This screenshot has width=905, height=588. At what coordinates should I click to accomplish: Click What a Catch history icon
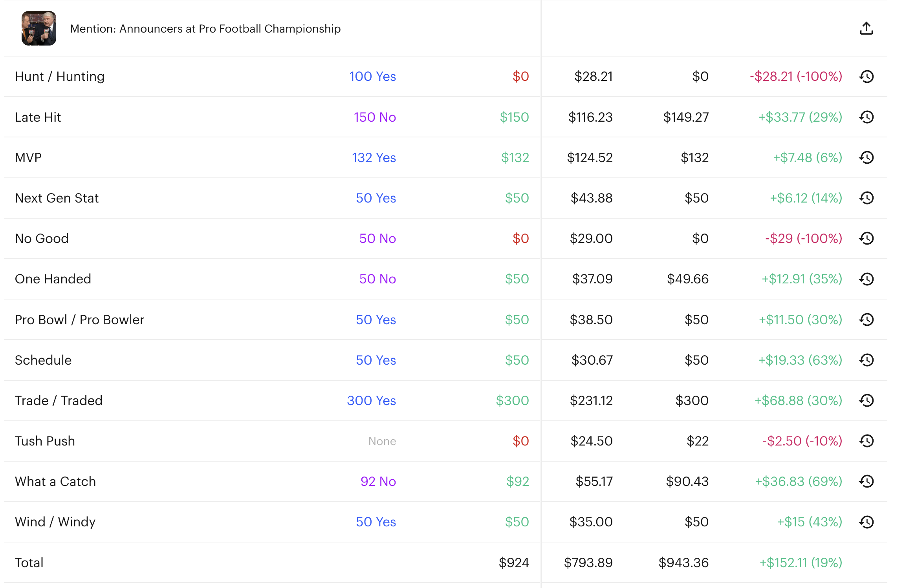pyautogui.click(x=866, y=482)
